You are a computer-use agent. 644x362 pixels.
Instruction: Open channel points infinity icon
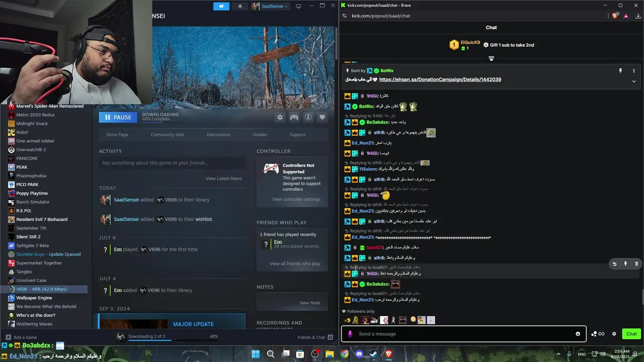click(598, 334)
